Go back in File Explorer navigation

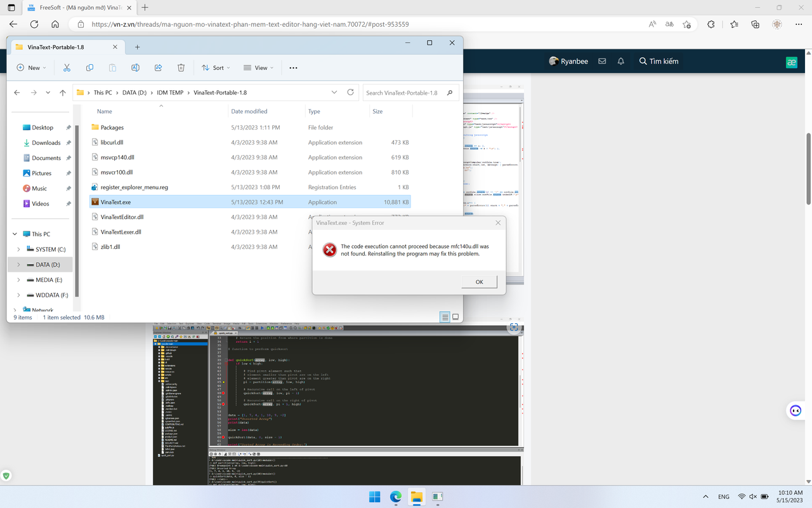(x=17, y=93)
